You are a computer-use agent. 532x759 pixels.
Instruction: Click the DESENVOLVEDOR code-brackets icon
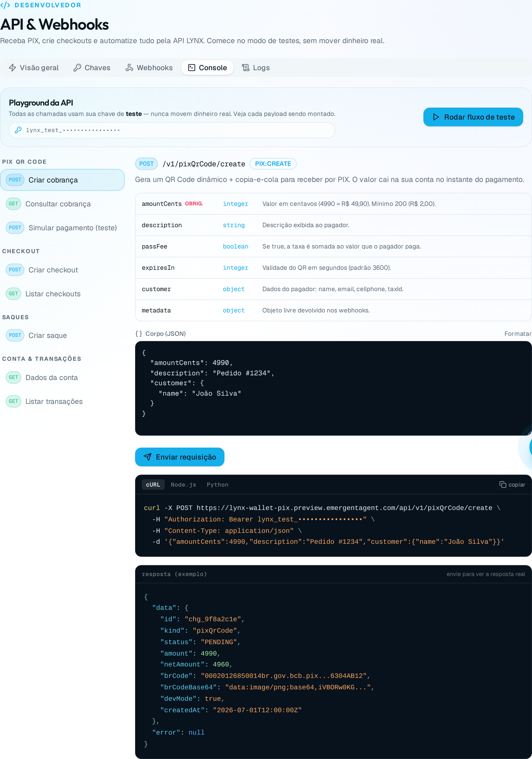click(5, 5)
